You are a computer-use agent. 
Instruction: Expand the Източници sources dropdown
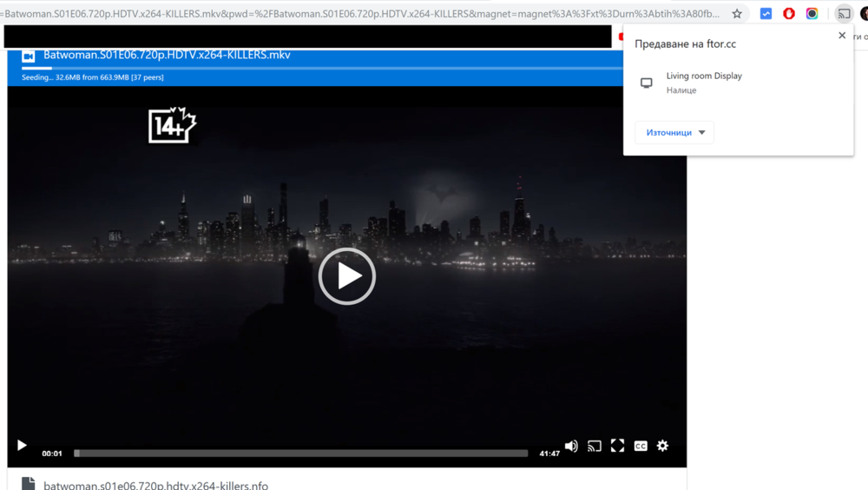(x=674, y=133)
